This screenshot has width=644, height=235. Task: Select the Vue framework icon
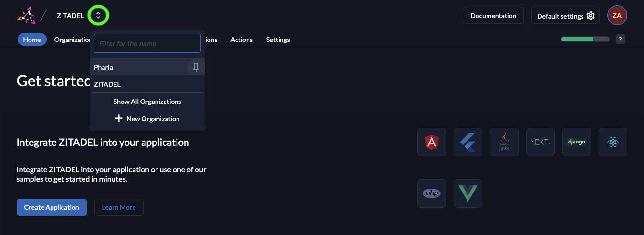click(x=468, y=194)
